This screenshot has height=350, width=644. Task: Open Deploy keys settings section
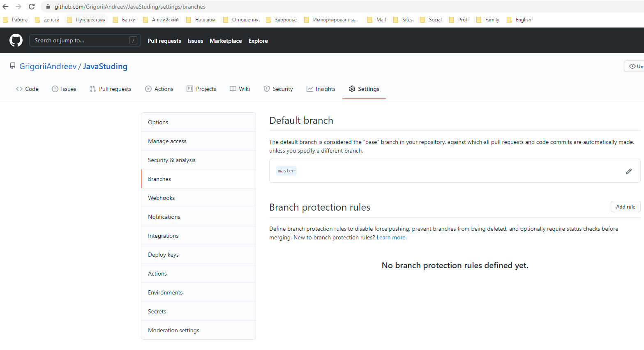pyautogui.click(x=163, y=254)
